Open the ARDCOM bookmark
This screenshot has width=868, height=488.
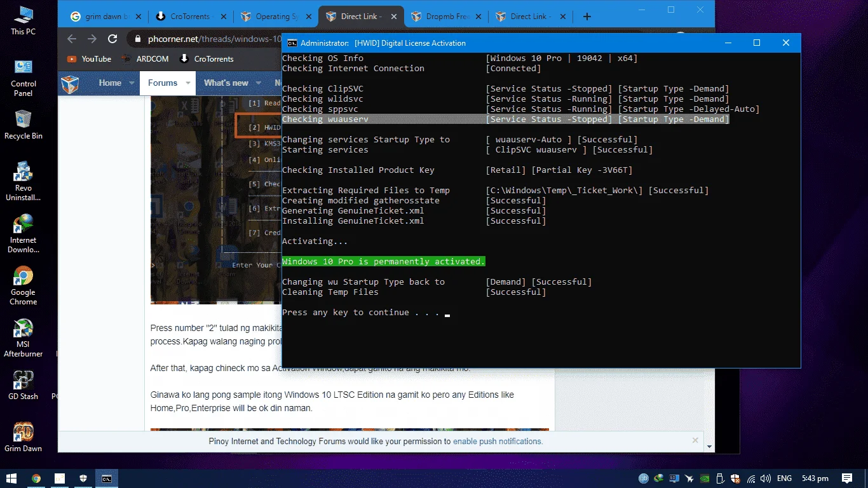tap(145, 59)
